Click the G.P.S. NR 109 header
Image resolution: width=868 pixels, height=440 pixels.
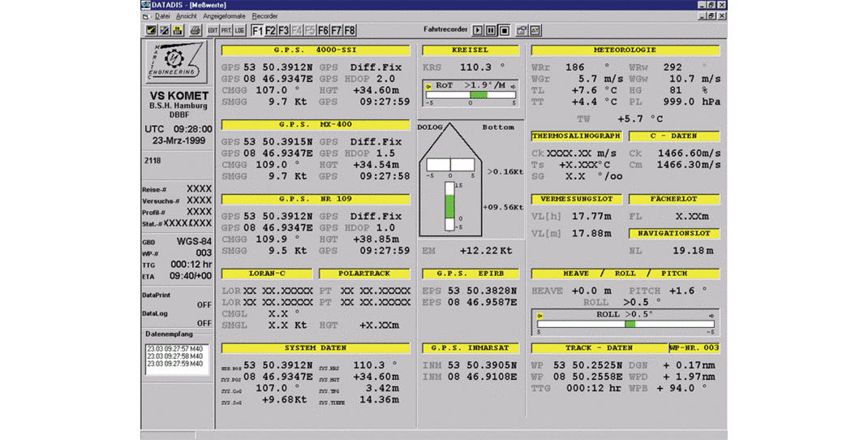coord(316,199)
